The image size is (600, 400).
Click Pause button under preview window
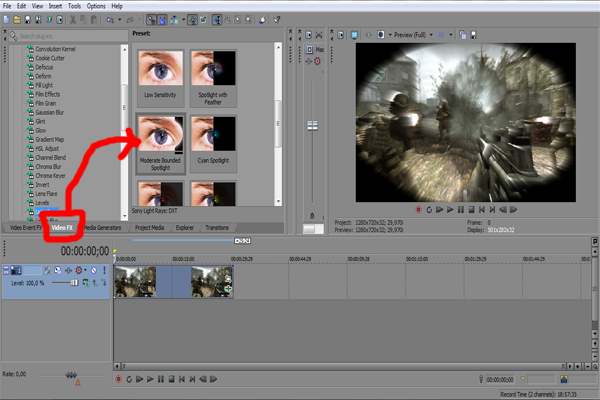tap(461, 210)
